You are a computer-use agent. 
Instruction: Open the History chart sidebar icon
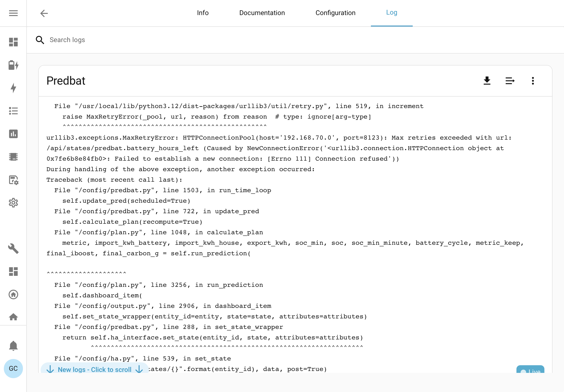click(x=13, y=134)
